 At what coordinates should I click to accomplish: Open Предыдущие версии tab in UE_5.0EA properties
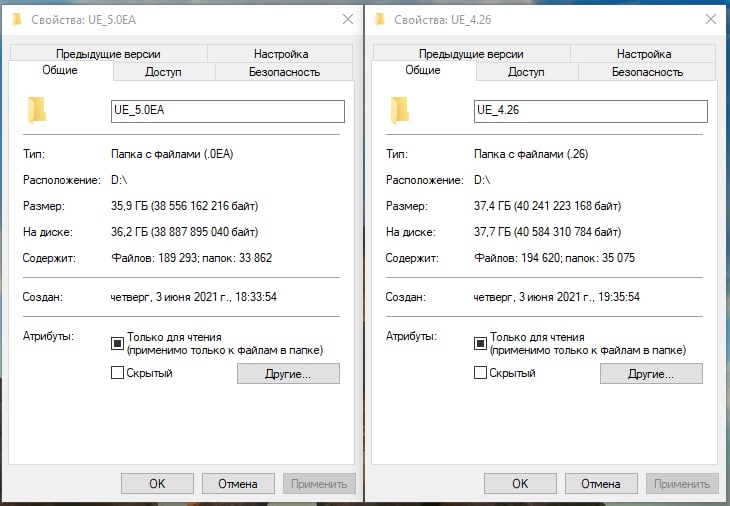click(108, 54)
